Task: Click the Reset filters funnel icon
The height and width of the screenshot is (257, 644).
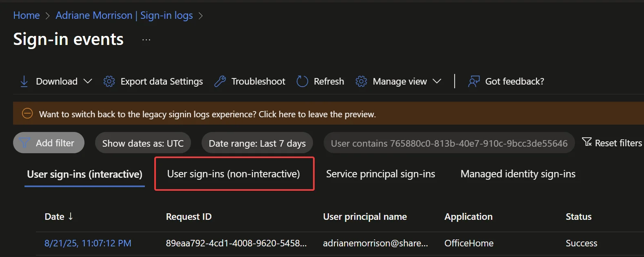Action: pos(586,142)
